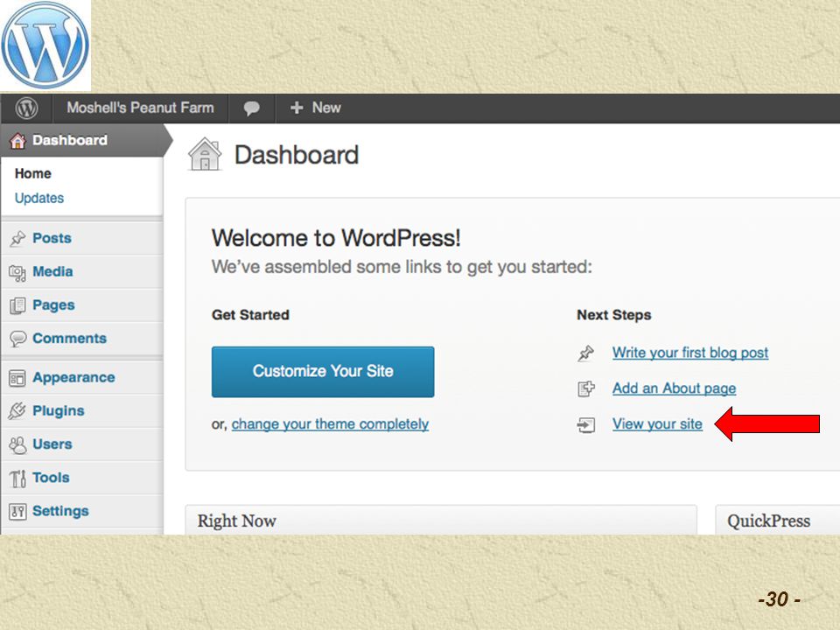The width and height of the screenshot is (840, 630).
Task: Follow the change your theme completely link
Action: coord(330,423)
